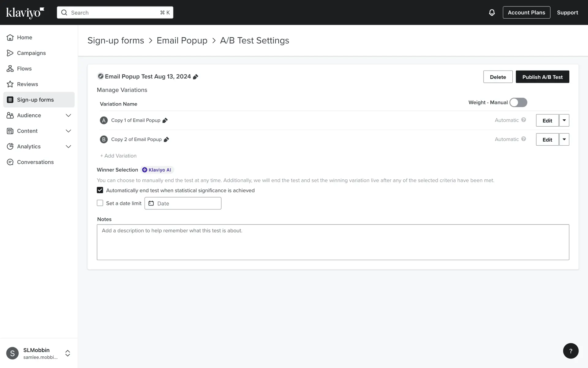Screen dimensions: 588x368
Task: Toggle the Weight - Manual switch
Action: (x=518, y=102)
